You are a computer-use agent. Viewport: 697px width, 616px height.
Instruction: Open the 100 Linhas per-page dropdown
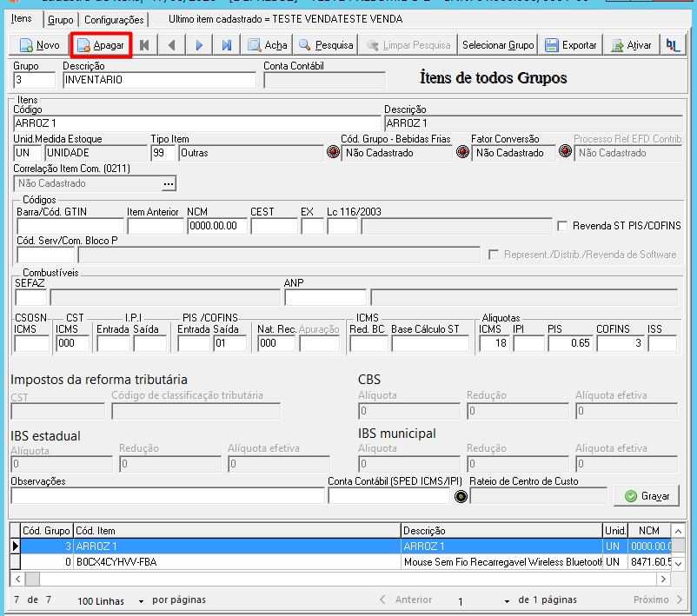pyautogui.click(x=141, y=601)
